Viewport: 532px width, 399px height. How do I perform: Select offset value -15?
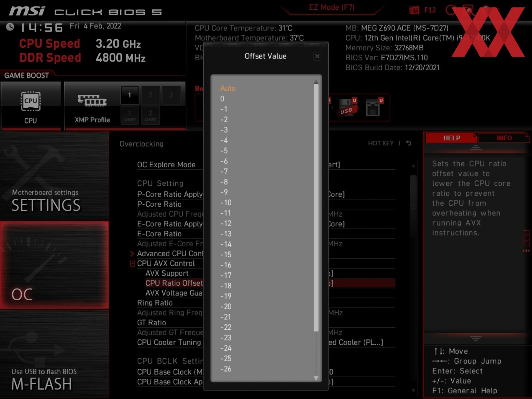pyautogui.click(x=226, y=255)
